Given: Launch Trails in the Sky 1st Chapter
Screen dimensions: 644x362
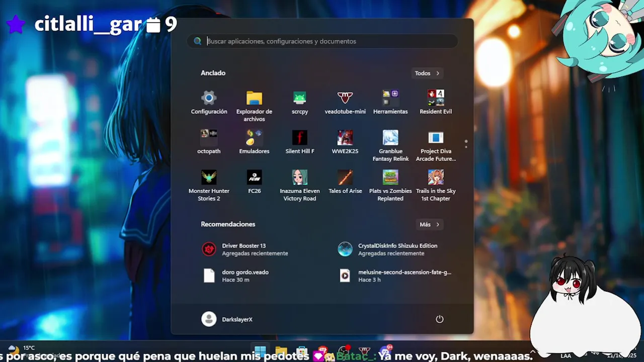Looking at the screenshot, I should [436, 186].
